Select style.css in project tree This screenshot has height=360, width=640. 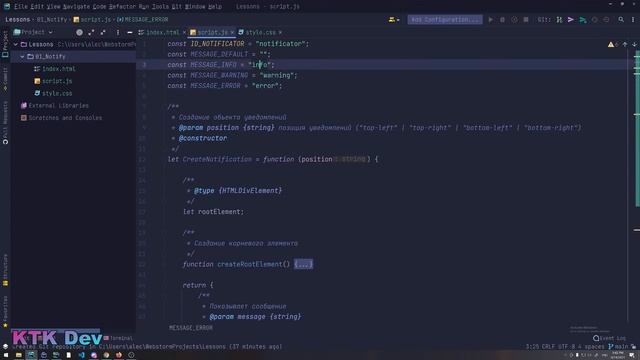coord(57,93)
